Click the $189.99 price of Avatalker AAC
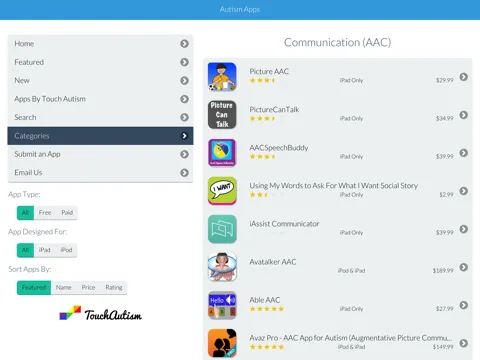The width and height of the screenshot is (480, 360). 443,271
